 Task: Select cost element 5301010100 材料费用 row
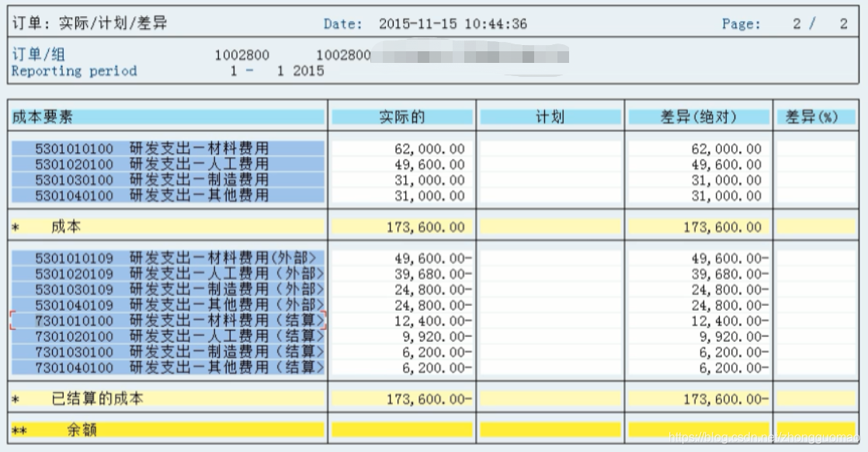point(168,148)
